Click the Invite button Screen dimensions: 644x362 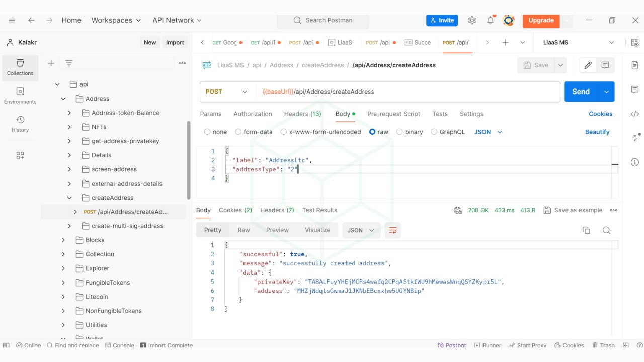point(442,20)
